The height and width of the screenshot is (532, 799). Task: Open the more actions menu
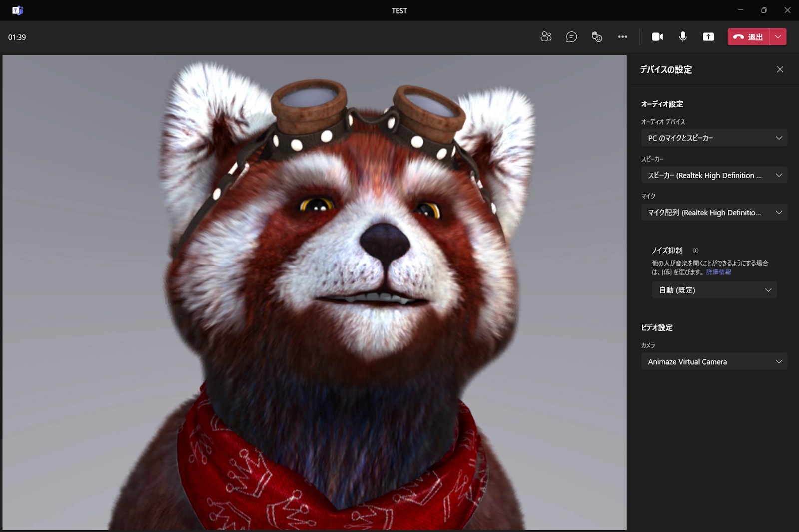pos(622,37)
